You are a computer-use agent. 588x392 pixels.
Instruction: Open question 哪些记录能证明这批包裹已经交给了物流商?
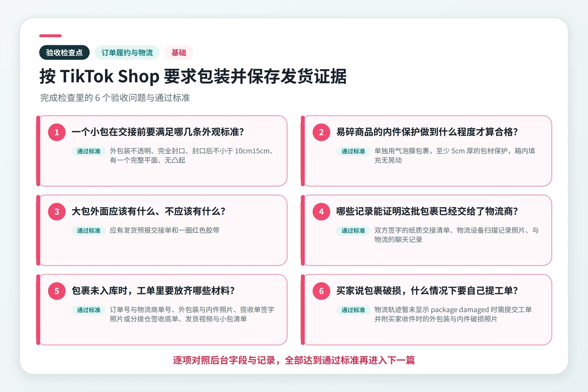427,211
